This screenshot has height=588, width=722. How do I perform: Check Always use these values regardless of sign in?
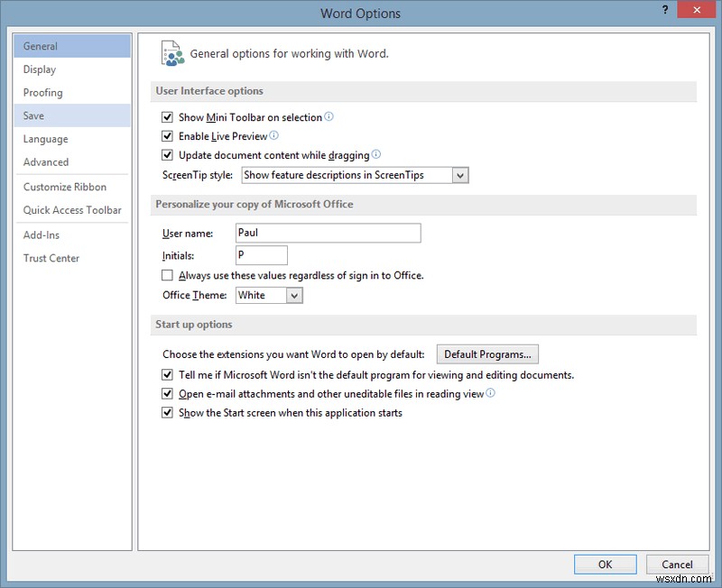167,275
